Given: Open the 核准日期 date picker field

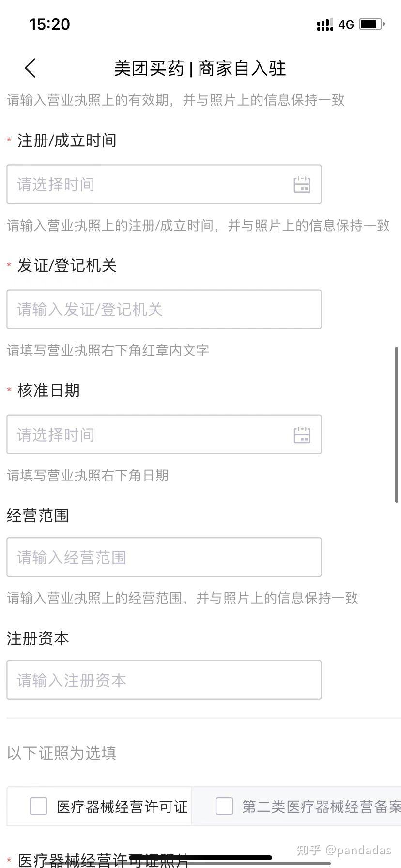Looking at the screenshot, I should 164,434.
